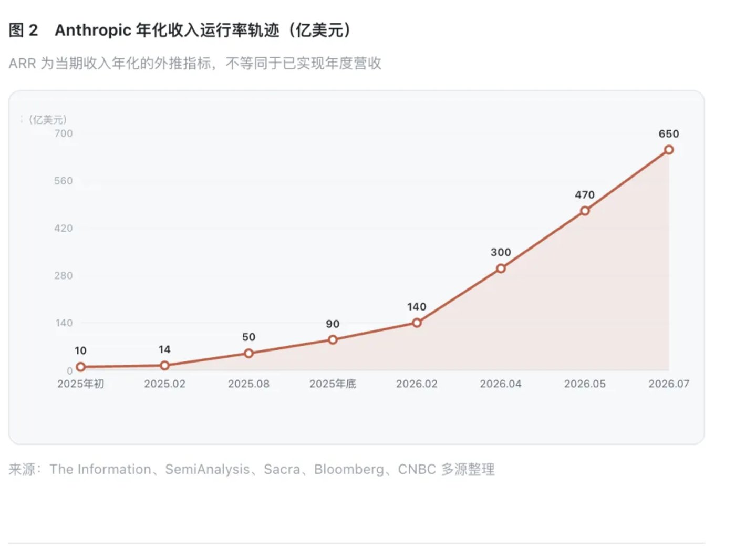Select the x-axis label 2026.02
Viewport: 756px width, 558px height.
tap(417, 384)
